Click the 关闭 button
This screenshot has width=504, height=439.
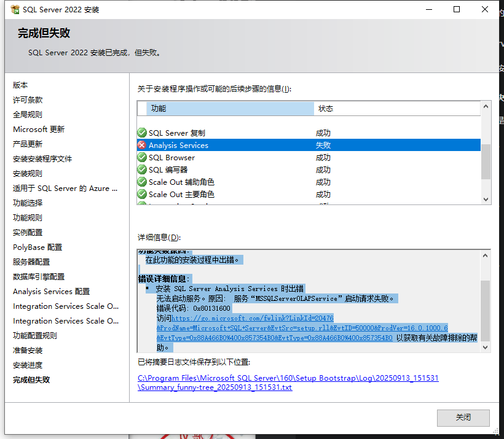[463, 418]
